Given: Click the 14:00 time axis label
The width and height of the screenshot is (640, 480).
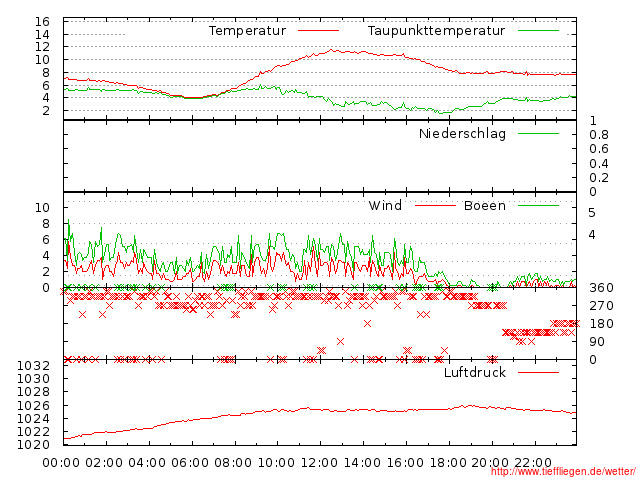Looking at the screenshot, I should tap(362, 463).
